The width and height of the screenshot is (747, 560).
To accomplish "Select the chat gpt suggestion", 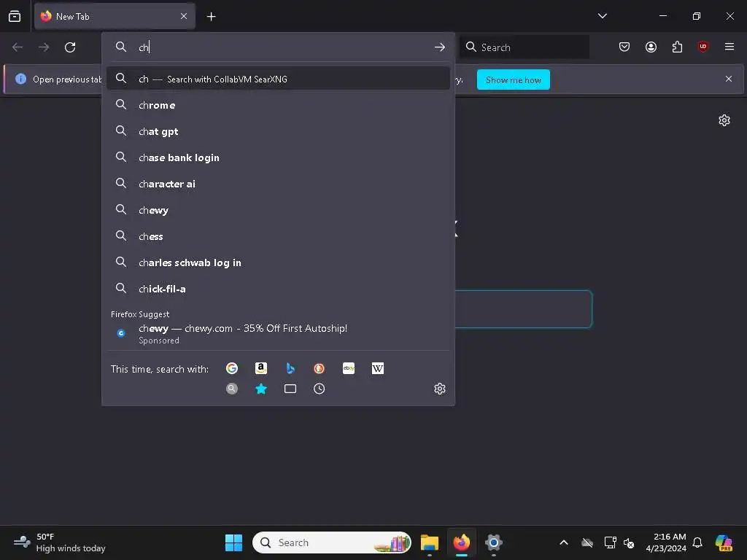I will coord(278,131).
